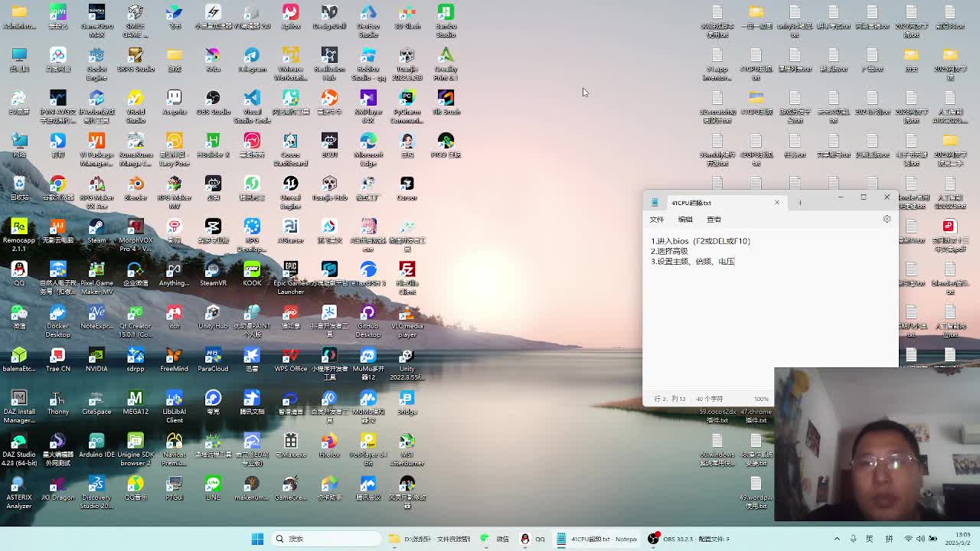
Task: Select the Unreal Engine icon
Action: click(x=290, y=192)
